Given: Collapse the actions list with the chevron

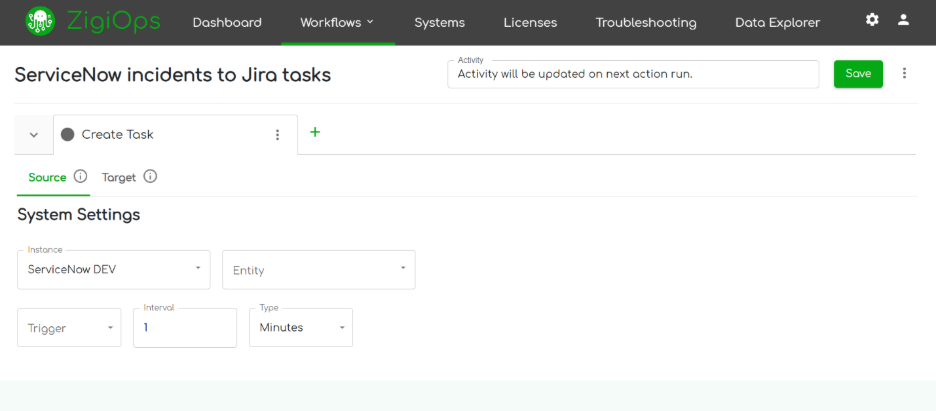Looking at the screenshot, I should pyautogui.click(x=33, y=135).
